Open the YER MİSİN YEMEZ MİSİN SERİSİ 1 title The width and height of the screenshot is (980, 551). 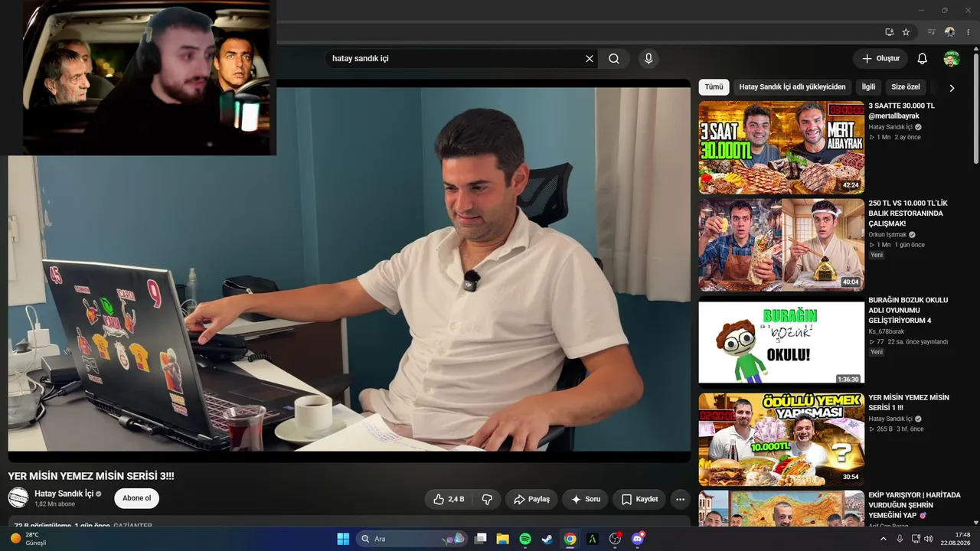[909, 403]
